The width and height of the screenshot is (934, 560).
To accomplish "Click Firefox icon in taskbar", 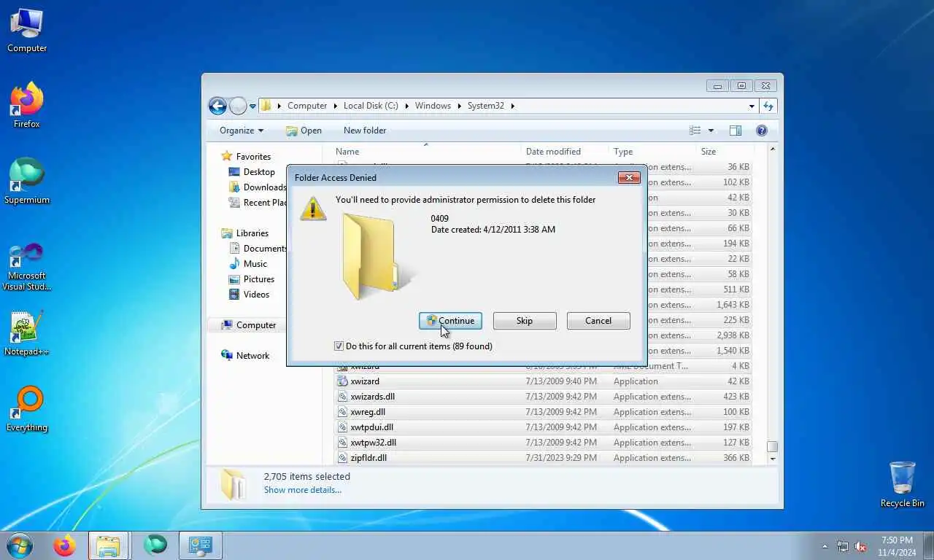I will point(65,545).
